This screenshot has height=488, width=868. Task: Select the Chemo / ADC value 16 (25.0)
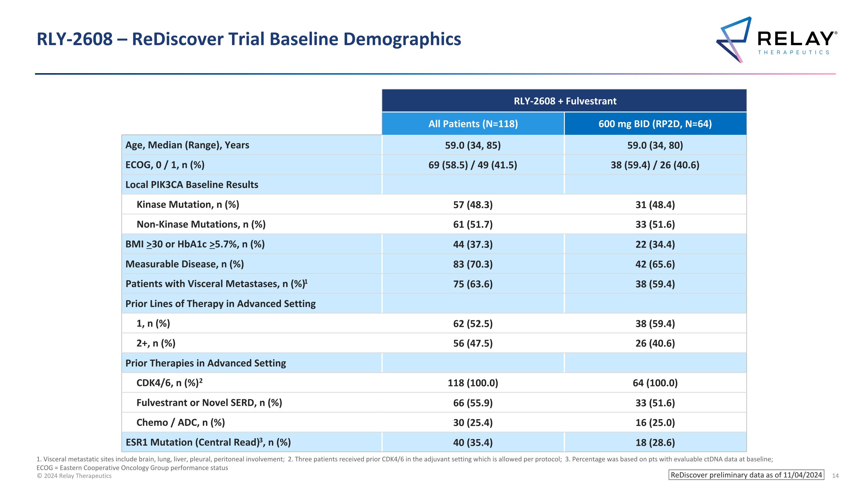[x=655, y=423]
